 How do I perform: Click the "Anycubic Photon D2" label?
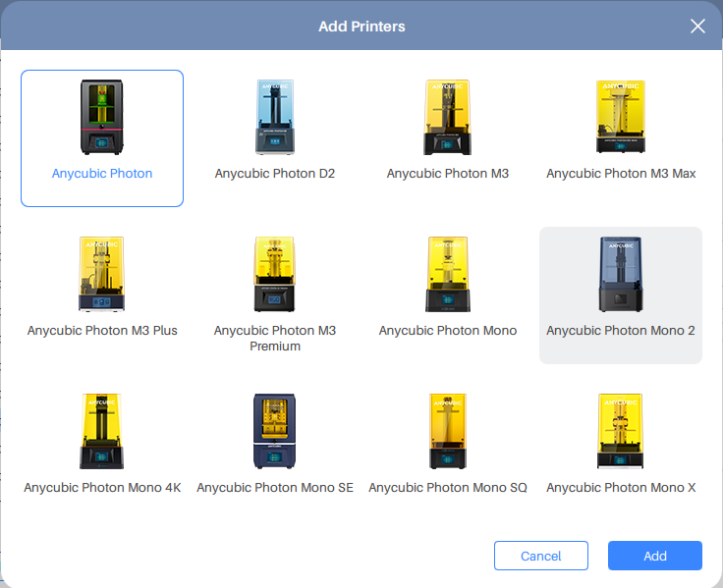275,174
